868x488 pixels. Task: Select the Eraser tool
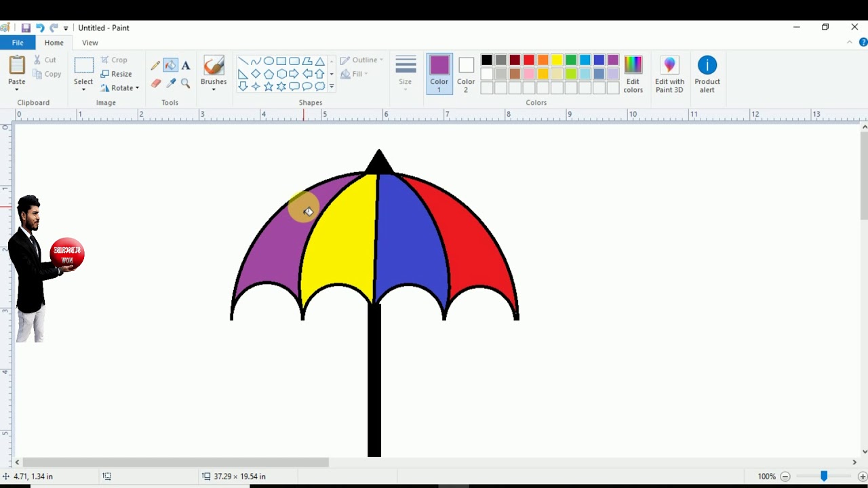(x=155, y=83)
